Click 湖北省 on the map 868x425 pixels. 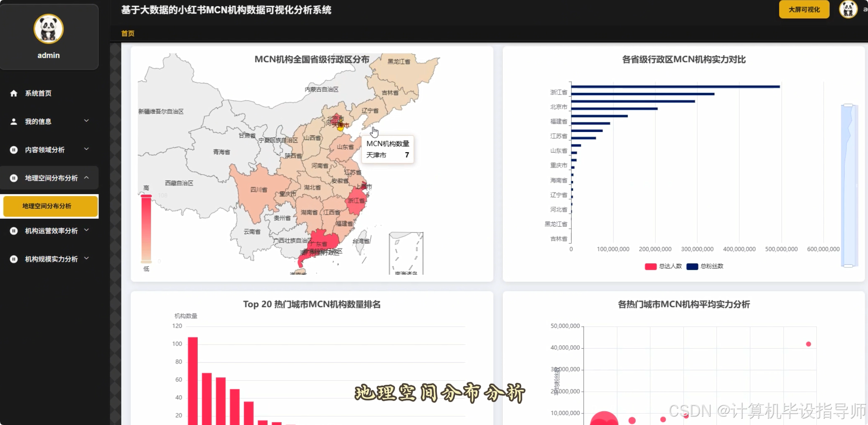click(312, 188)
